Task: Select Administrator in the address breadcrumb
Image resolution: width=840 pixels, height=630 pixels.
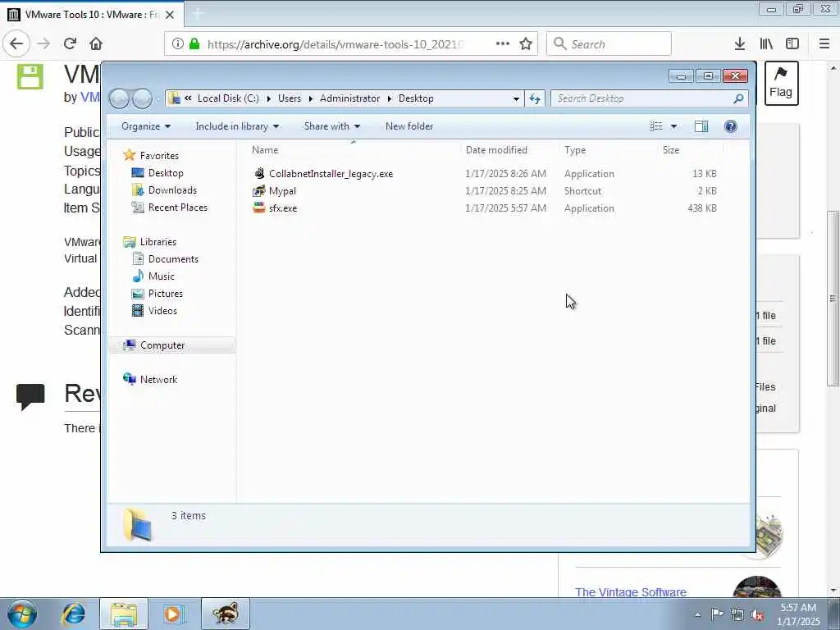Action: [x=349, y=98]
